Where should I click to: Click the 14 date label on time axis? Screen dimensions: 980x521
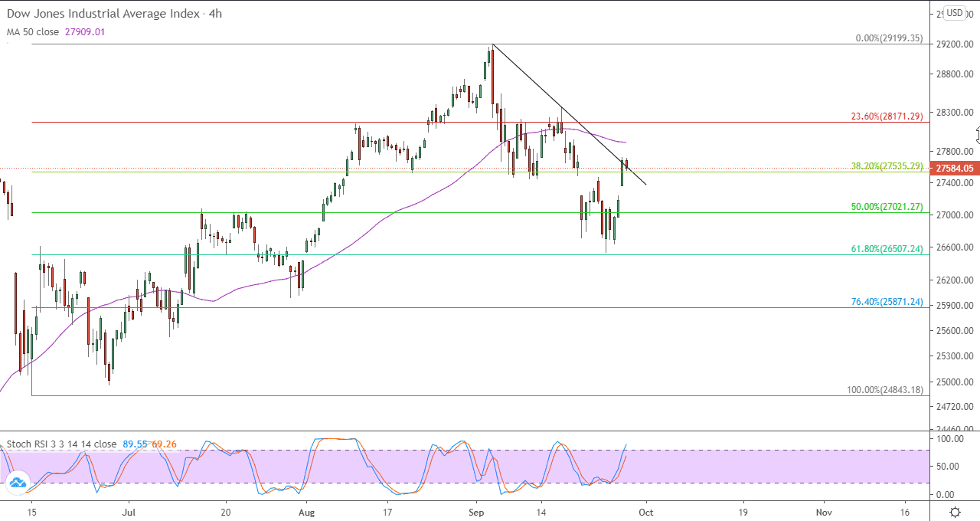[541, 511]
